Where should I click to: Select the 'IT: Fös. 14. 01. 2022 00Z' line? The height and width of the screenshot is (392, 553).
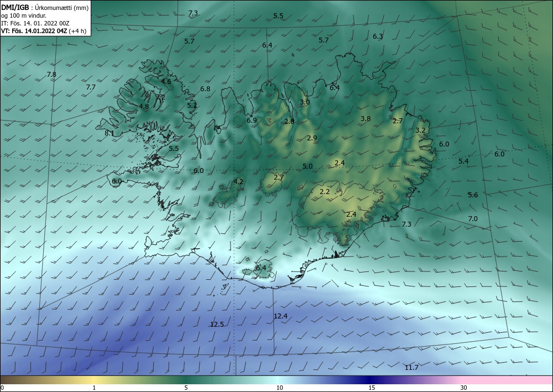click(35, 23)
